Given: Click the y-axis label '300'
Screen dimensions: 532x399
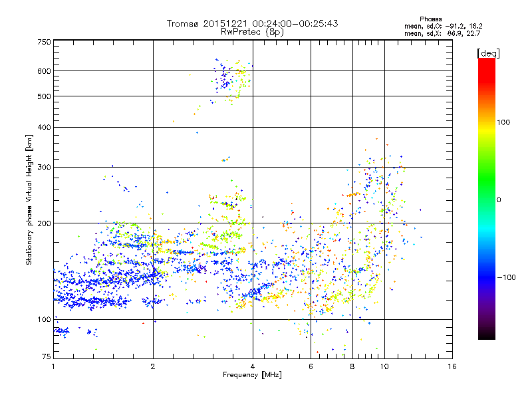Looking at the screenshot, I should point(44,168).
